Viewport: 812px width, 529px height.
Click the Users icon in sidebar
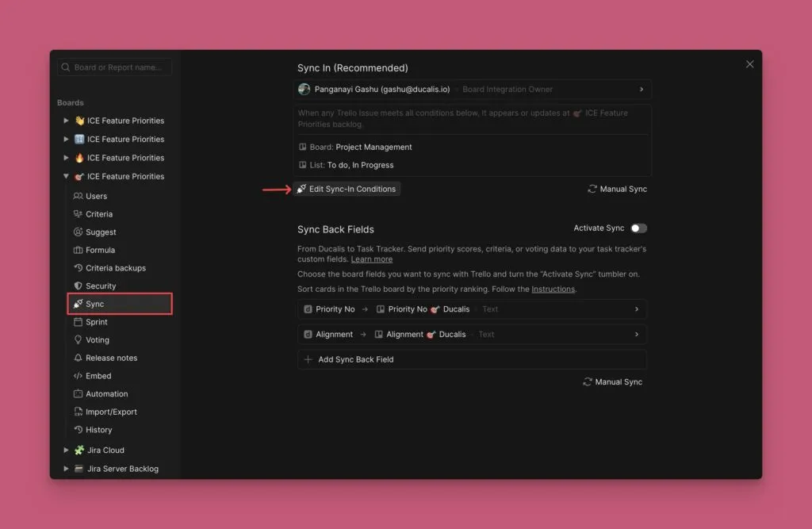pyautogui.click(x=78, y=196)
